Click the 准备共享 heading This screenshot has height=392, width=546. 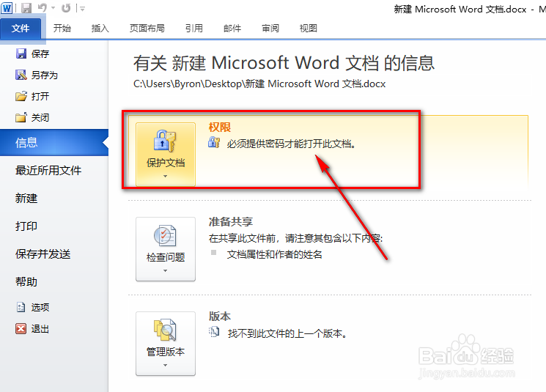point(231,222)
